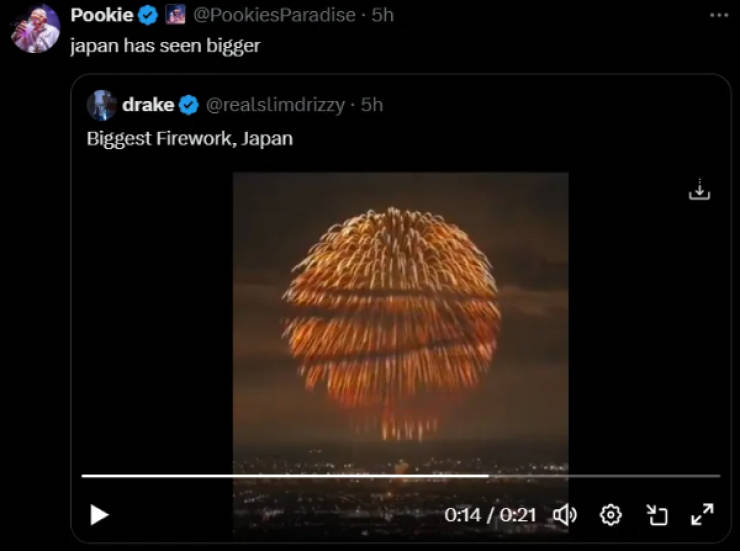Click Pookie's tweet 5h timestamp
This screenshot has height=551, width=740.
(382, 15)
